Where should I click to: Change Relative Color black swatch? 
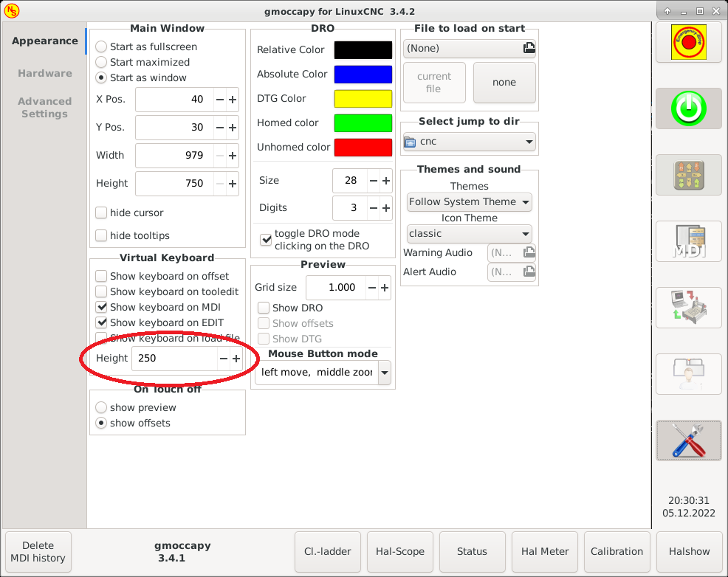[363, 50]
